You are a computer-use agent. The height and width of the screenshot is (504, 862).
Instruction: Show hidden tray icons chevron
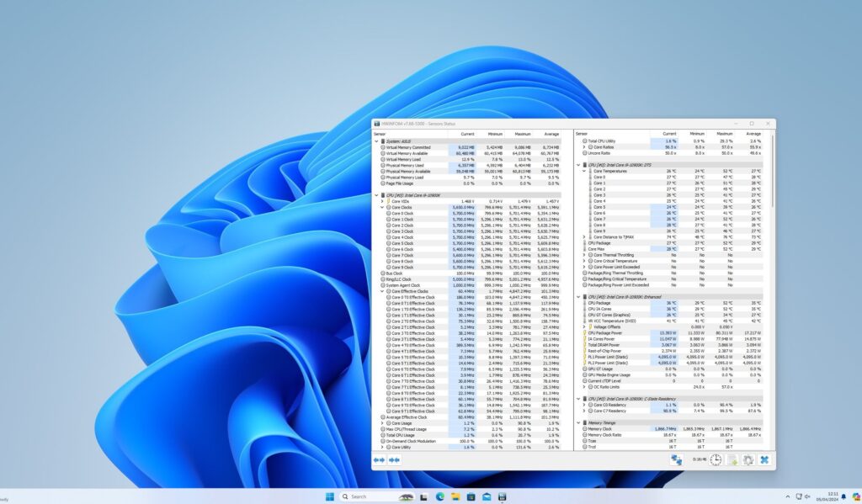tap(787, 497)
